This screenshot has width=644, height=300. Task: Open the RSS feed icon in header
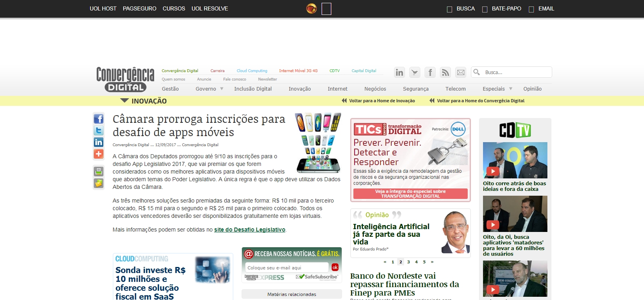point(445,72)
